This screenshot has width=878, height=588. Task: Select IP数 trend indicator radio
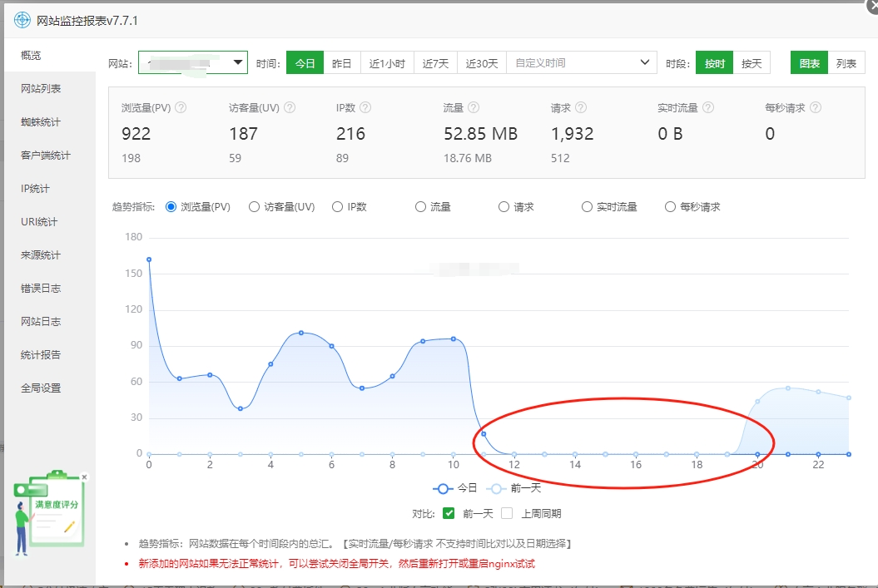pyautogui.click(x=337, y=207)
